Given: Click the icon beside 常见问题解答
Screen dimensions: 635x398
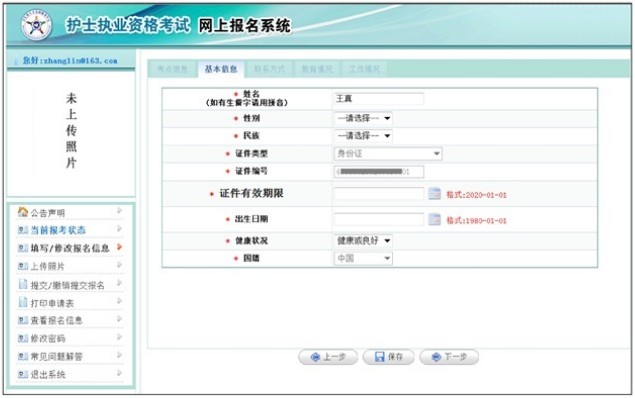Looking at the screenshot, I should point(23,357).
